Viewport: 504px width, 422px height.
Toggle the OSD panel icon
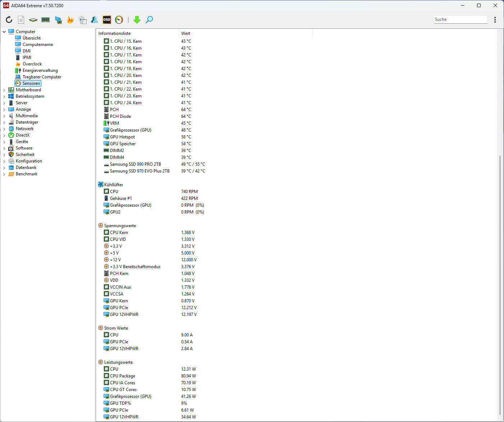[107, 20]
